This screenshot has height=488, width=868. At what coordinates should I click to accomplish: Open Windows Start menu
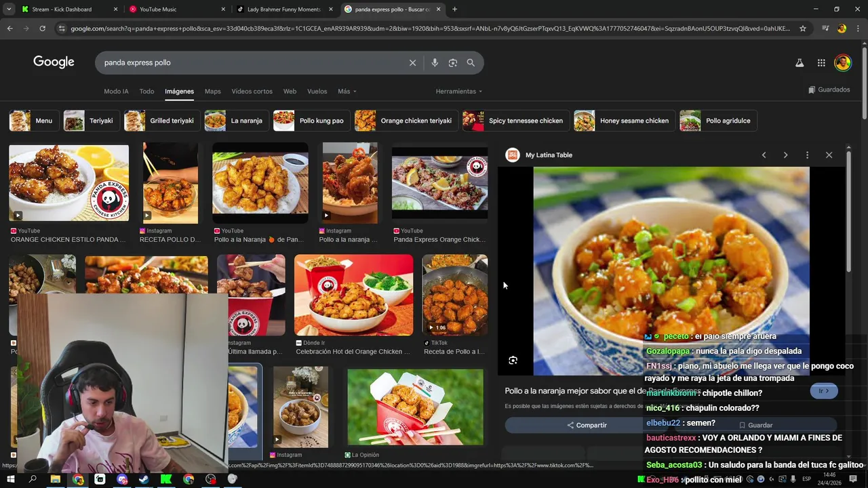pyautogui.click(x=11, y=479)
